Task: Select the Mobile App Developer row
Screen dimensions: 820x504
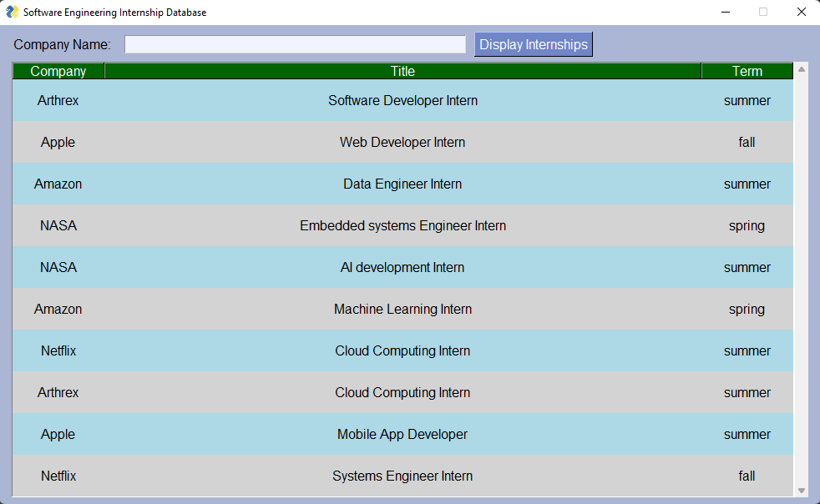Action: (402, 434)
